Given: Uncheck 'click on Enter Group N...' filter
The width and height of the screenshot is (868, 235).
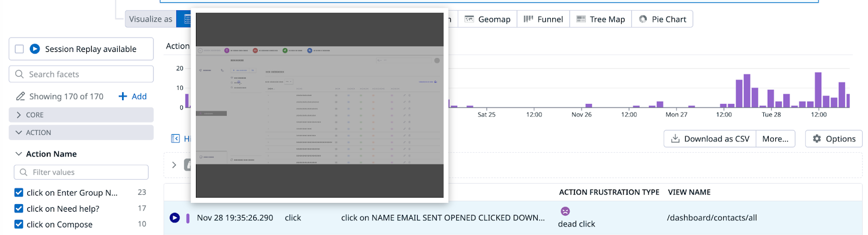Looking at the screenshot, I should tap(19, 193).
